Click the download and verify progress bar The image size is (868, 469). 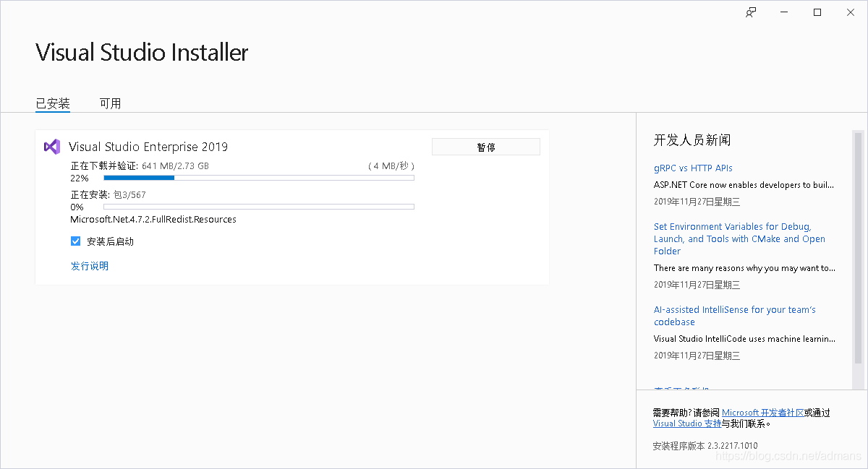(259, 178)
